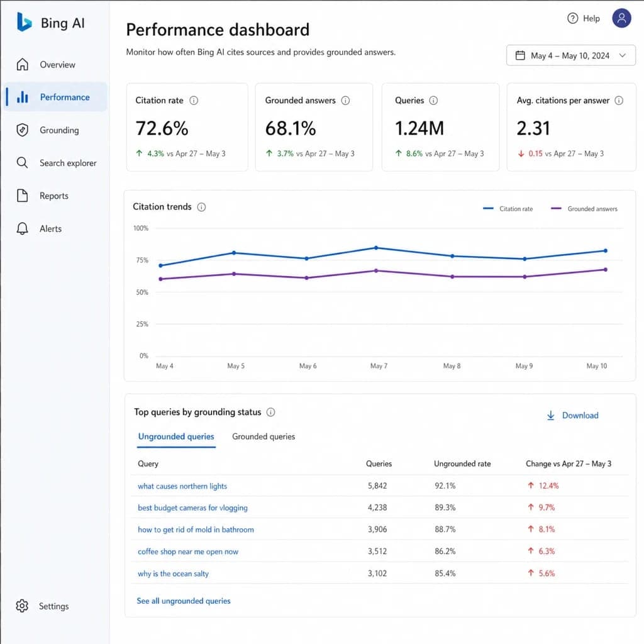Show info for Avg. citations per answer
644x644 pixels.
pos(619,100)
